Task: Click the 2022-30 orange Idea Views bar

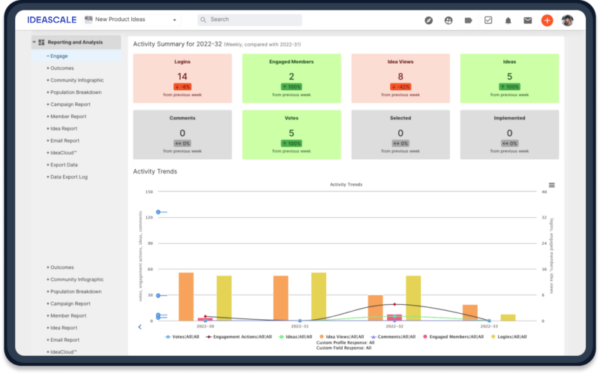Action: click(186, 297)
